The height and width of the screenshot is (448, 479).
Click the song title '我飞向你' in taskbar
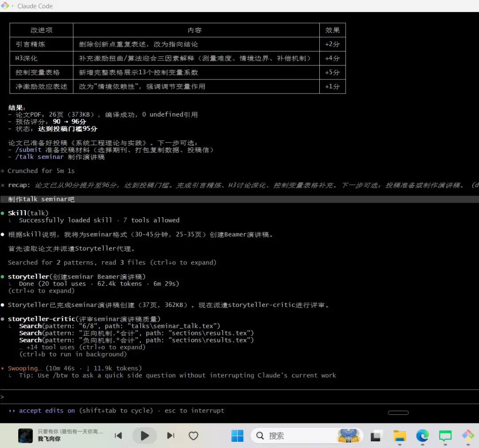click(49, 439)
